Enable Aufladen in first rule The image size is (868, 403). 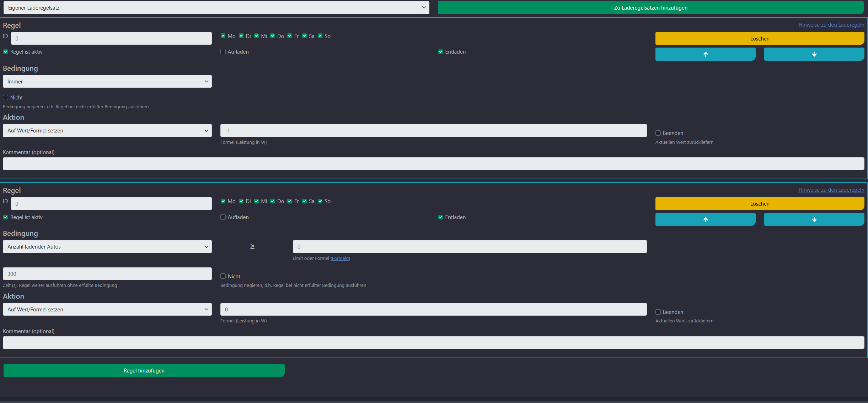pos(223,52)
